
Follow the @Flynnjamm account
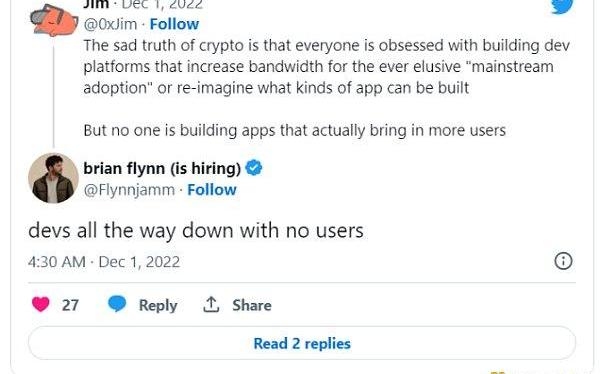click(212, 190)
